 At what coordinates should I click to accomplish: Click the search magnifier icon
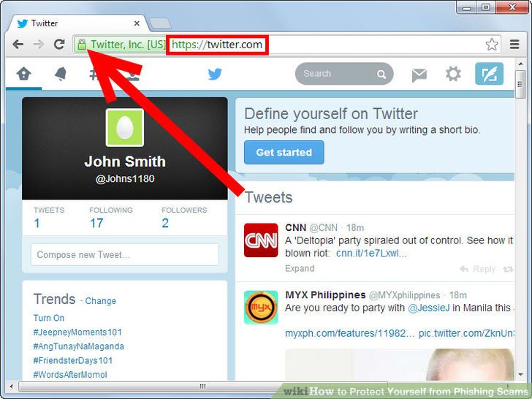click(x=381, y=74)
